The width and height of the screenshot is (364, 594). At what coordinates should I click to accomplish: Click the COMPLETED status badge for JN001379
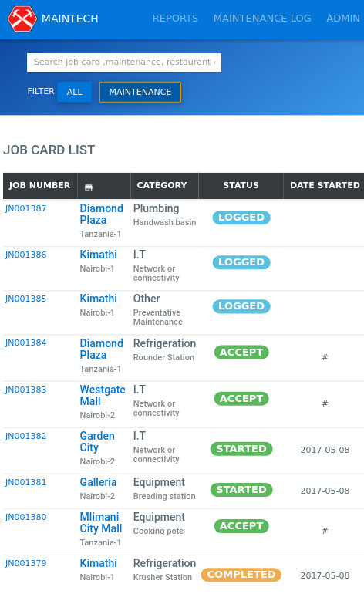coord(241,574)
